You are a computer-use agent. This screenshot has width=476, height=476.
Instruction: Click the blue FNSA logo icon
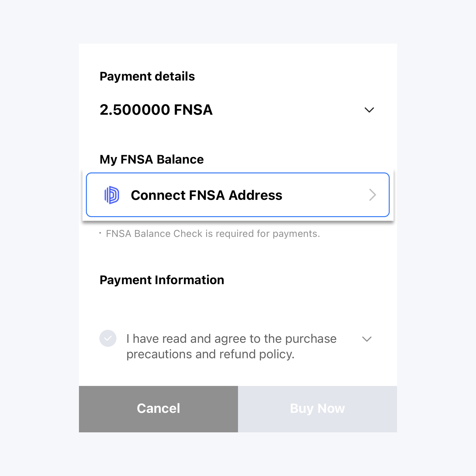(112, 195)
